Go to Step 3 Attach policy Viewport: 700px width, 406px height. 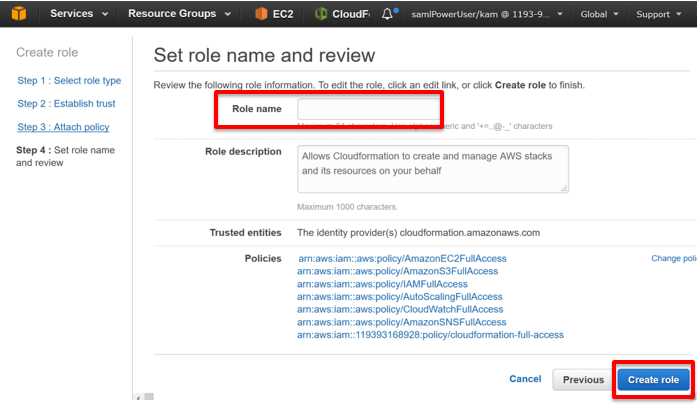pos(63,127)
